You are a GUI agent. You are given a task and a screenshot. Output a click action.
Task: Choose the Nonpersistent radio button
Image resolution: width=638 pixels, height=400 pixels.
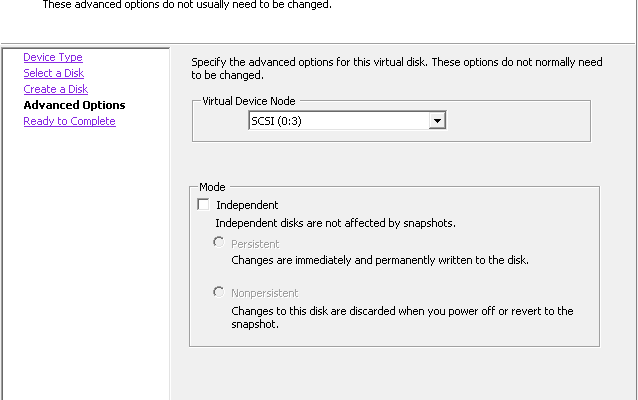pyautogui.click(x=218, y=292)
